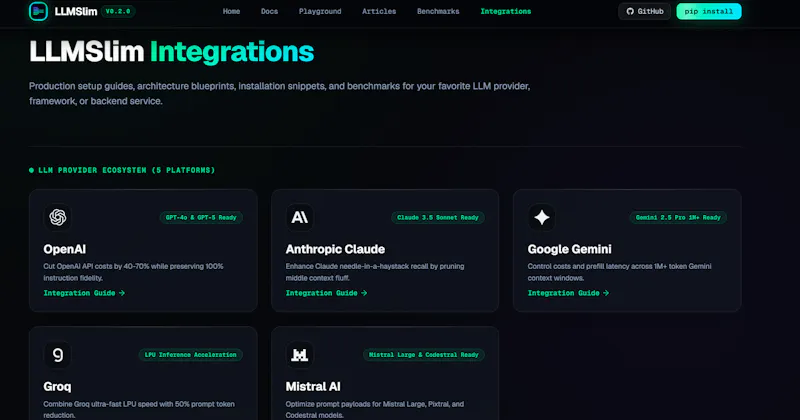
Task: Click the Mistral AI logo icon
Action: pyautogui.click(x=299, y=355)
